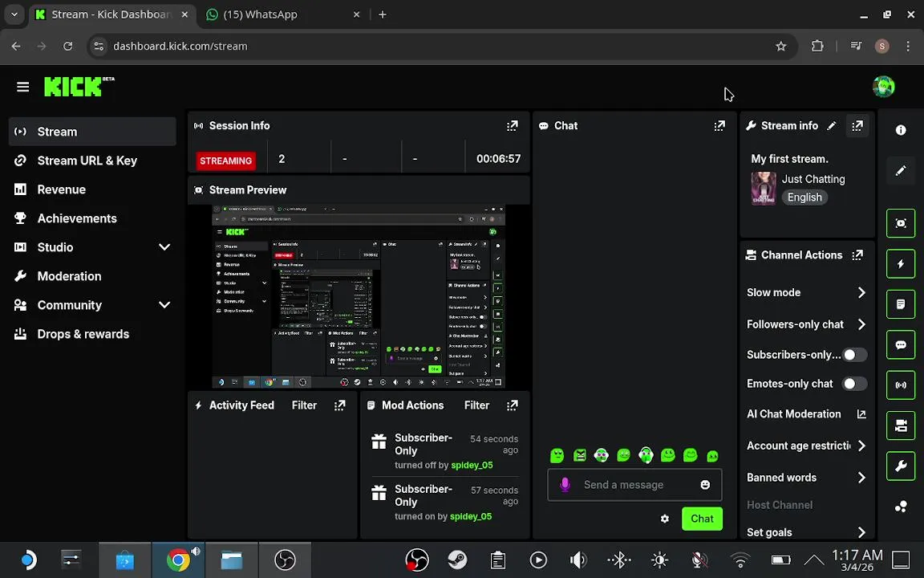Image resolution: width=924 pixels, height=578 pixels.
Task: Toggle the Chat panel icon in right sidebar
Action: click(x=901, y=344)
